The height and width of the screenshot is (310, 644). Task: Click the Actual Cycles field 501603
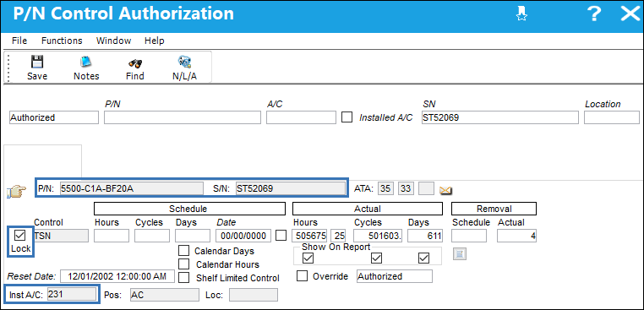pyautogui.click(x=378, y=236)
